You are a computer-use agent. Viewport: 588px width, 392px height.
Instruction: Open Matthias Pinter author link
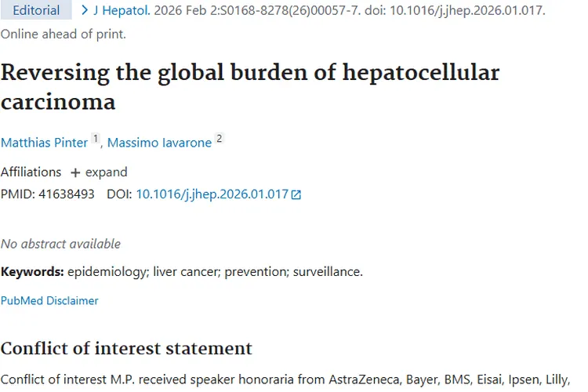click(x=45, y=143)
